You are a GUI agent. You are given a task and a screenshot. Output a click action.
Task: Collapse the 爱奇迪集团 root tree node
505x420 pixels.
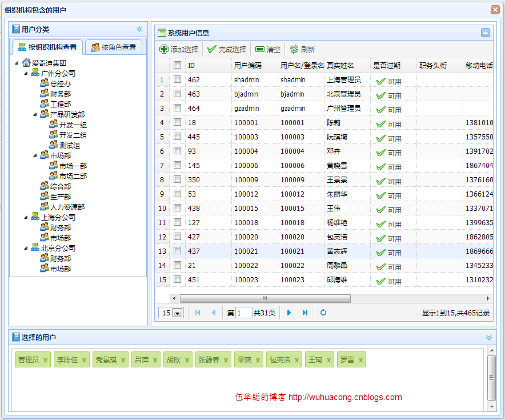tap(17, 63)
